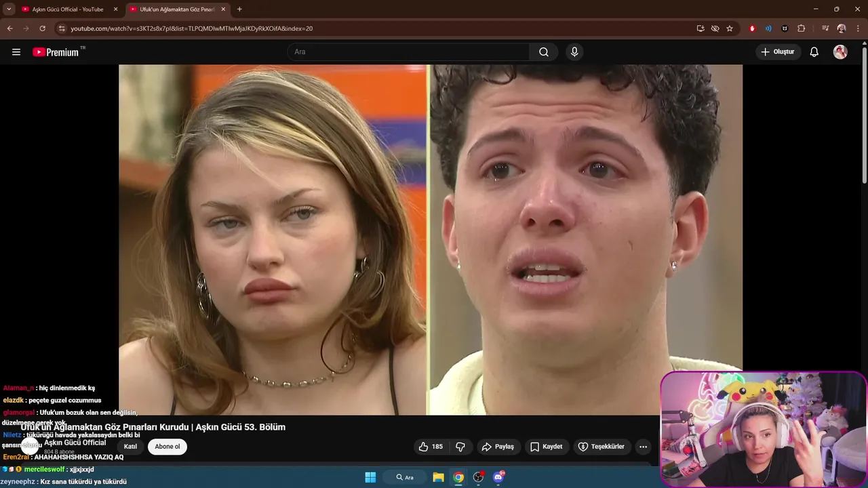
Task: Start voice search with the microphone
Action: tap(574, 52)
